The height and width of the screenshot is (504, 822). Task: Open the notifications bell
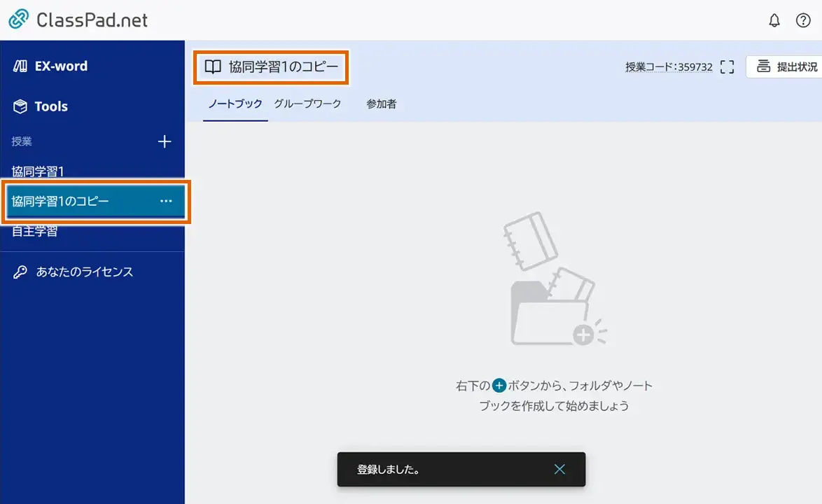[774, 20]
